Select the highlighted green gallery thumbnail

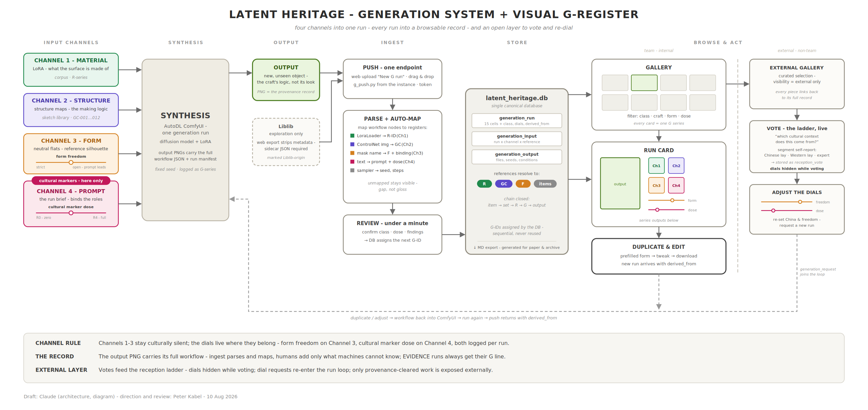tap(644, 83)
